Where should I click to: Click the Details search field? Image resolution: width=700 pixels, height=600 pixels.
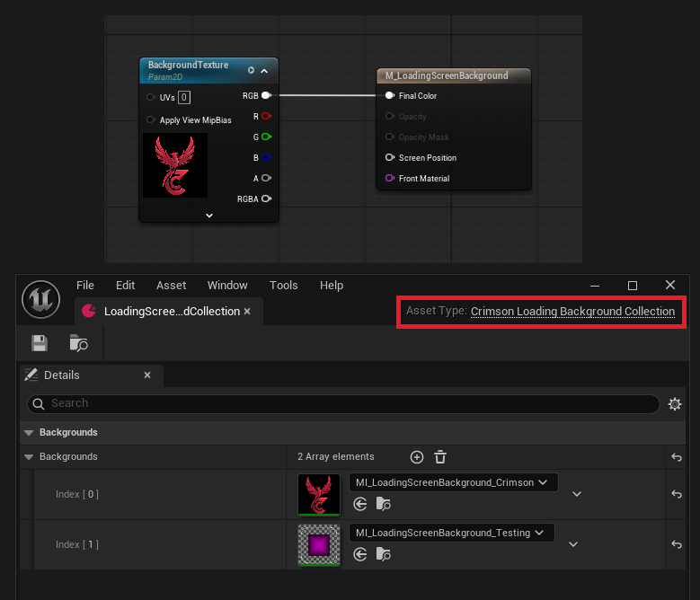[343, 404]
